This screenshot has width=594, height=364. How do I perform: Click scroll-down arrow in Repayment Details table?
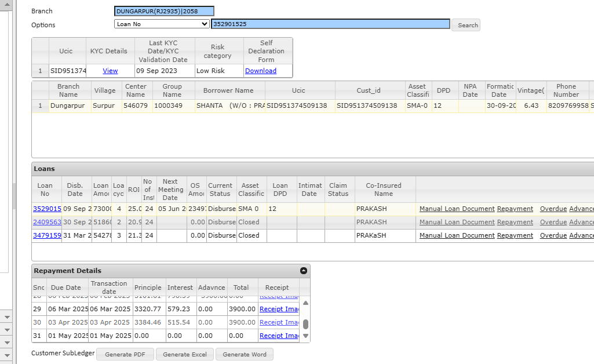[x=305, y=336]
